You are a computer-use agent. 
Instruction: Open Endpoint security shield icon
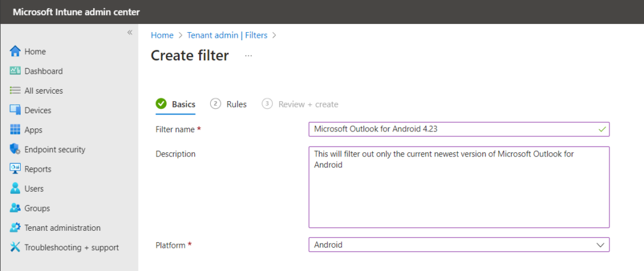pos(15,150)
